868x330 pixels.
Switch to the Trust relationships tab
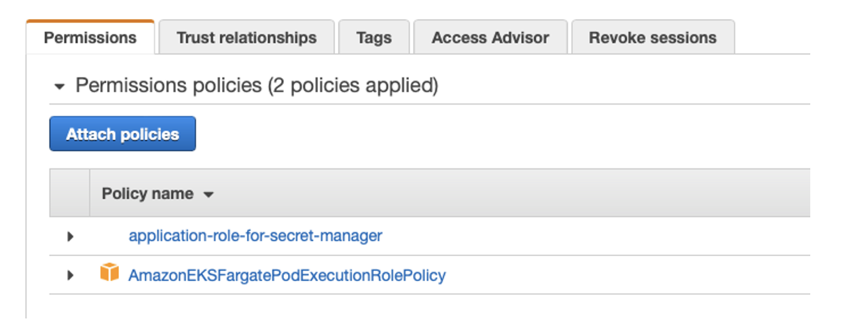(x=246, y=38)
